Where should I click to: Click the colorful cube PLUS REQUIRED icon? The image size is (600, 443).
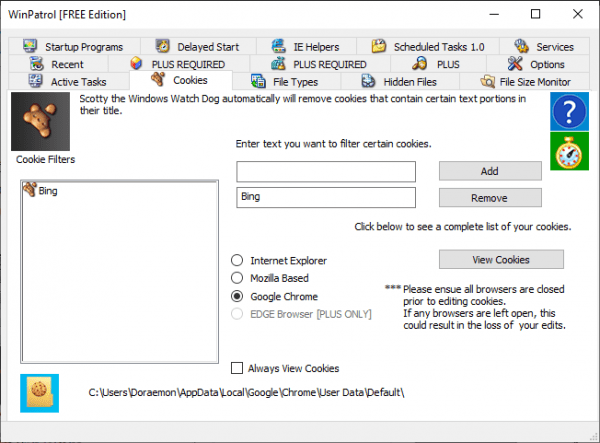pyautogui.click(x=136, y=63)
